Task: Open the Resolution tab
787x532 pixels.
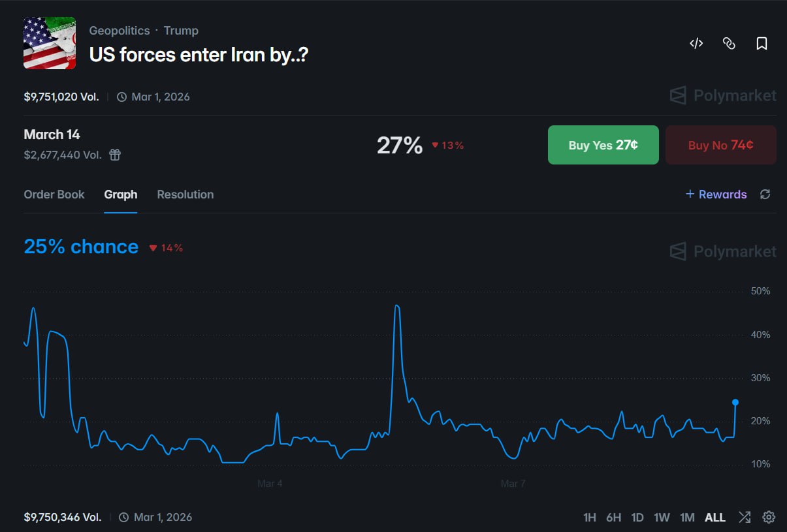Action: point(185,194)
